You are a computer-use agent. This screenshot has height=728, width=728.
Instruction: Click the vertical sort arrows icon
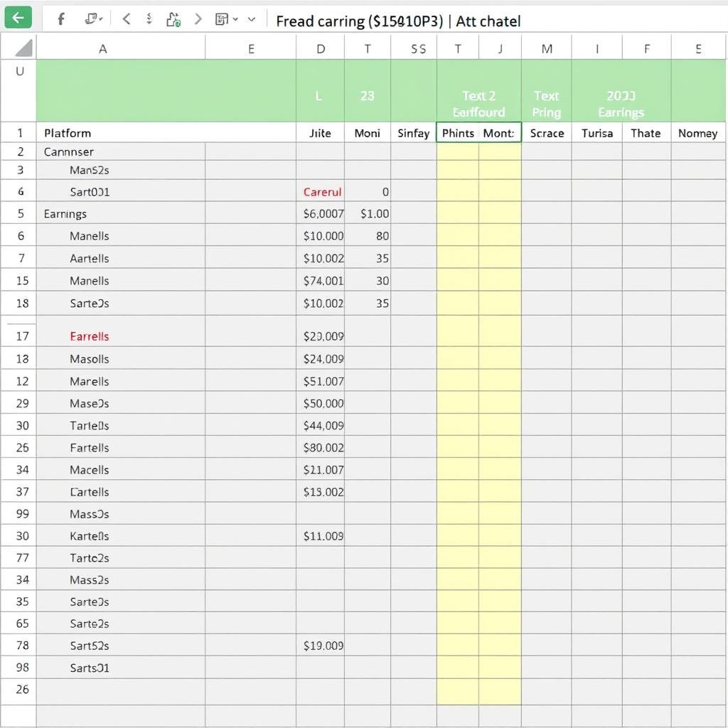point(149,19)
